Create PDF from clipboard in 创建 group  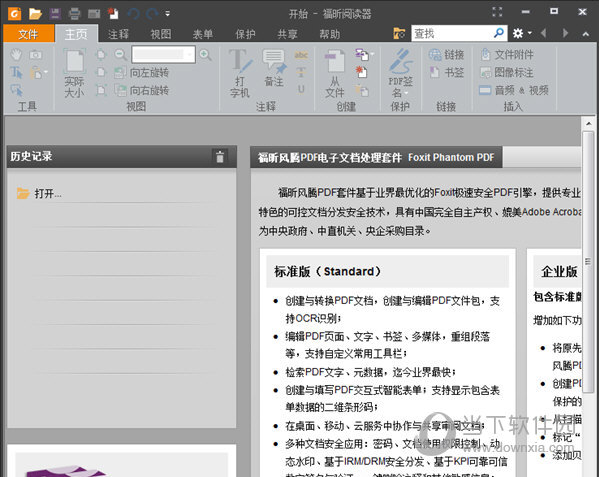(x=361, y=91)
